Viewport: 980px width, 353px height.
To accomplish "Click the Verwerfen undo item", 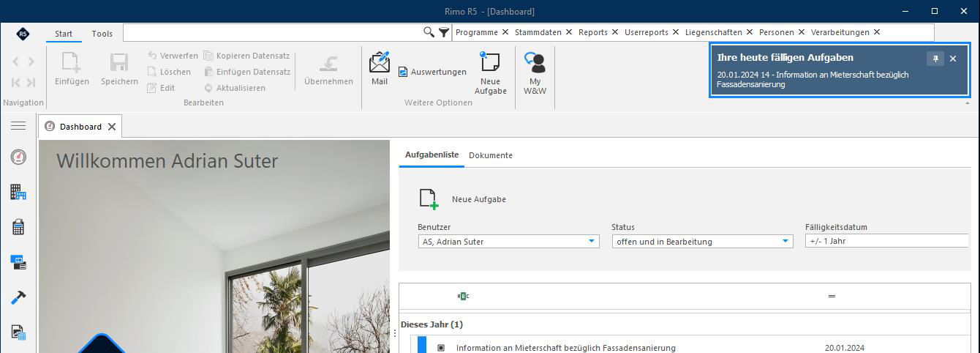I will [x=173, y=56].
